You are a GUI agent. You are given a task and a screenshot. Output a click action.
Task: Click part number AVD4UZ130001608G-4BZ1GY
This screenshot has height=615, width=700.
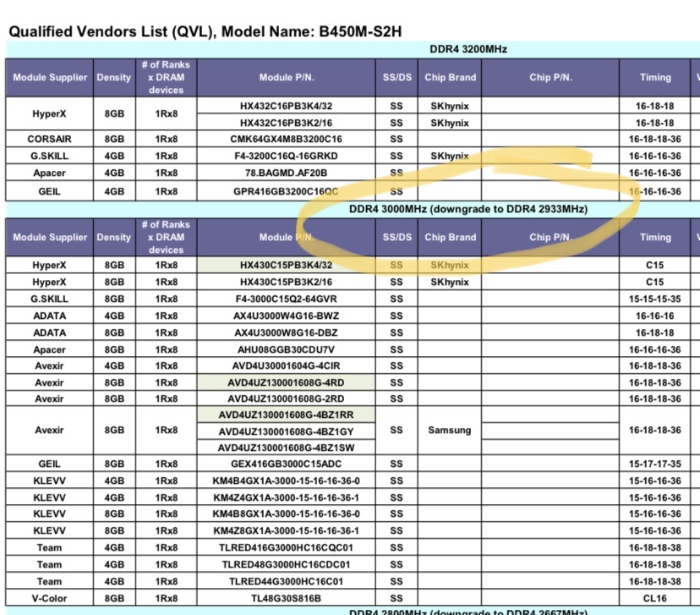click(286, 432)
